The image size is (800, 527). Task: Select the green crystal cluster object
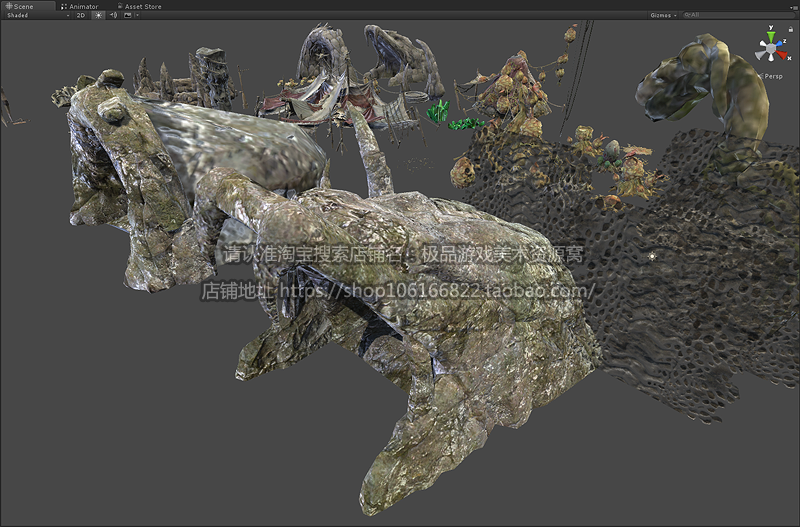[x=438, y=111]
